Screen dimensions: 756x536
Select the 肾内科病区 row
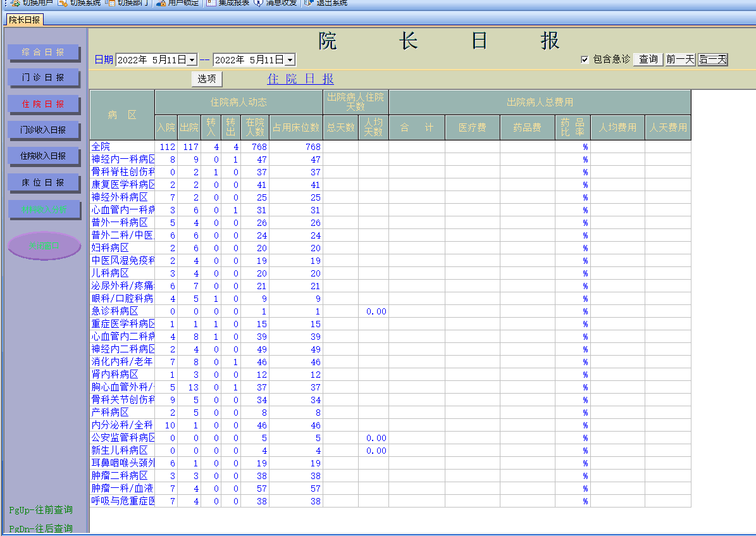[390, 375]
